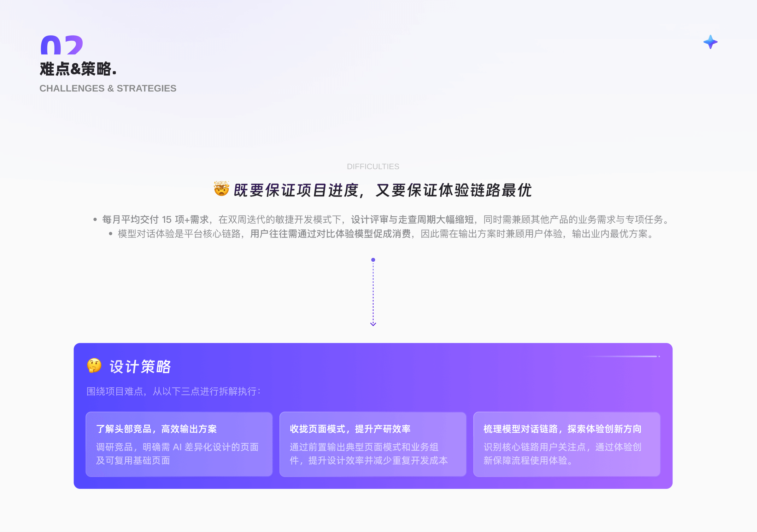Click the large 02 section number

(x=62, y=45)
